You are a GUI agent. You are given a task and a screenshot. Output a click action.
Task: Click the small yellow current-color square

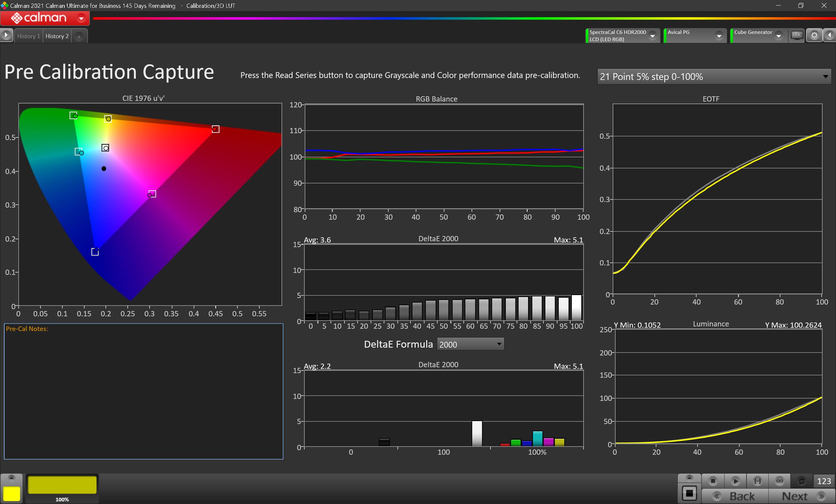11,494
